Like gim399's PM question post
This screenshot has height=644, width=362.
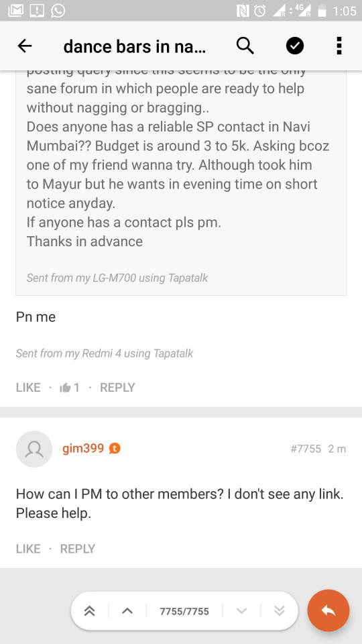pos(28,549)
